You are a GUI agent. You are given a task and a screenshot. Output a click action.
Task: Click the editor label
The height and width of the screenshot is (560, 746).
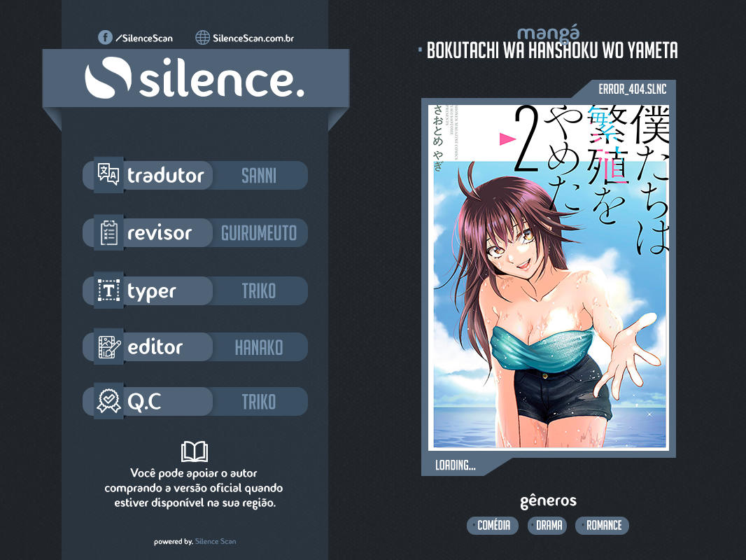(155, 346)
